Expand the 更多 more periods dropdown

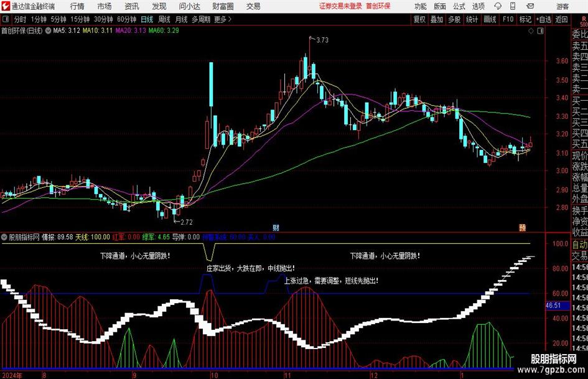(x=223, y=19)
